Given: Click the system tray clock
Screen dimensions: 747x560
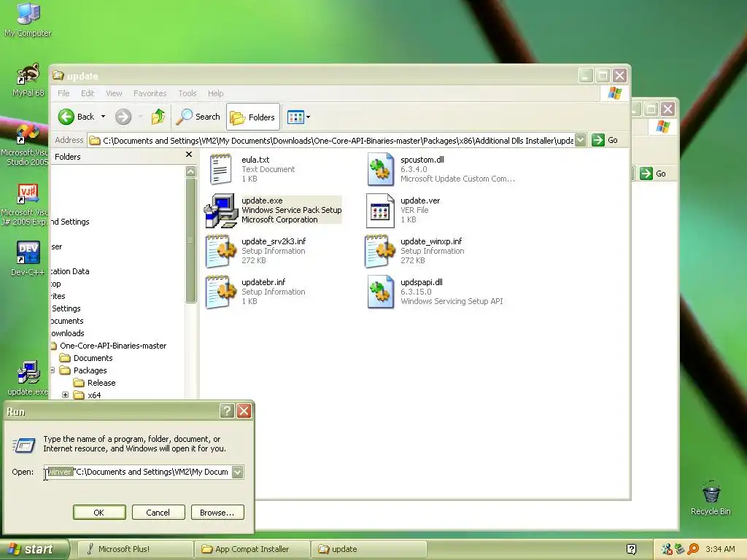Looking at the screenshot, I should pyautogui.click(x=720, y=549).
